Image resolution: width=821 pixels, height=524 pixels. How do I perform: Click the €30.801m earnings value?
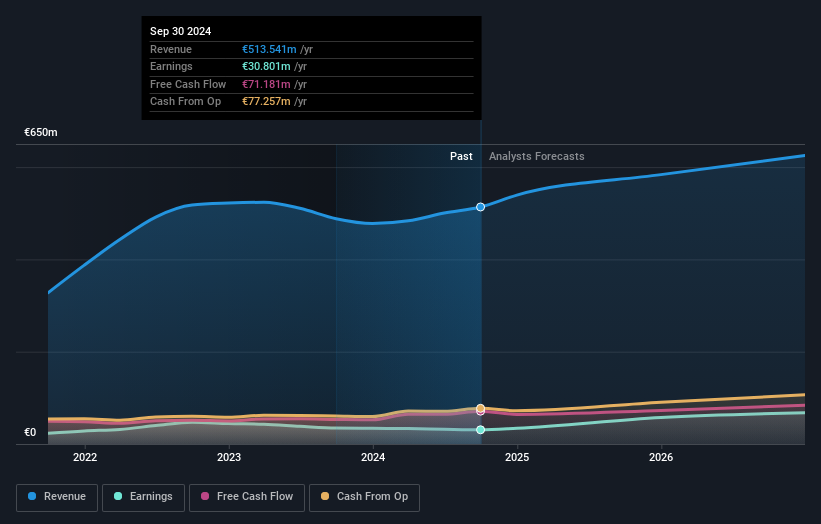click(266, 66)
